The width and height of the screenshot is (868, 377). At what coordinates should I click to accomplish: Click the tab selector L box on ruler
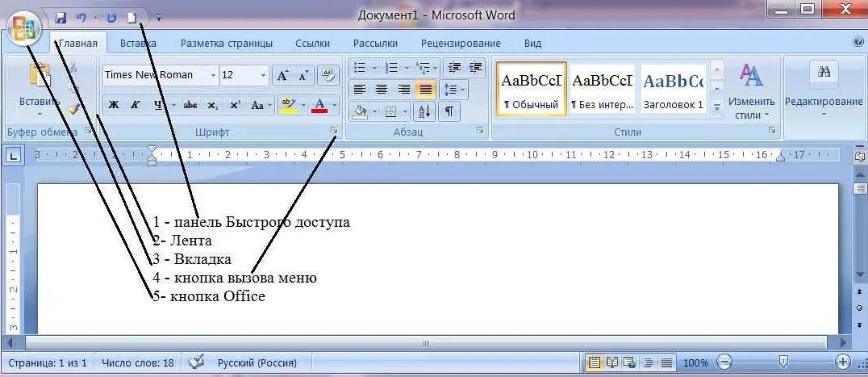click(x=15, y=156)
